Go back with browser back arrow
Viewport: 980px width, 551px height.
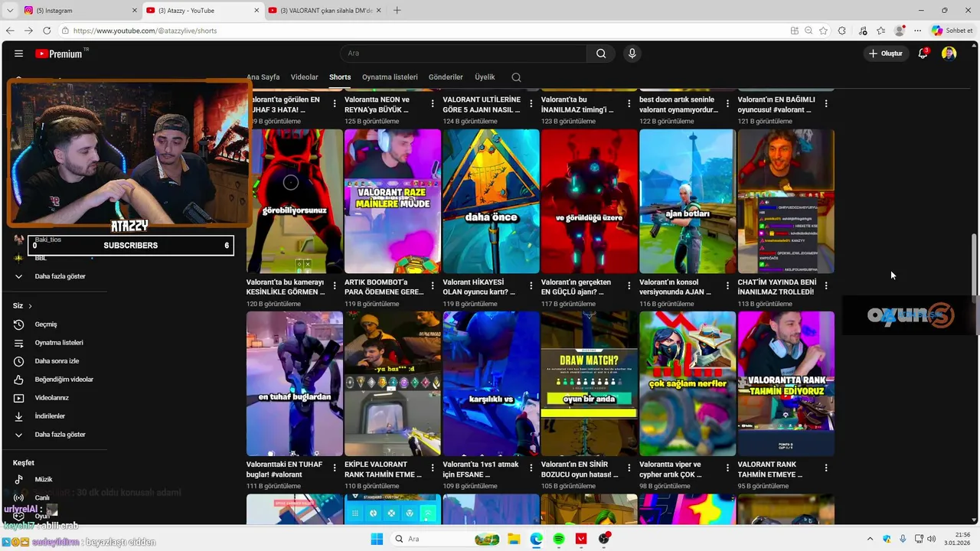tap(10, 31)
